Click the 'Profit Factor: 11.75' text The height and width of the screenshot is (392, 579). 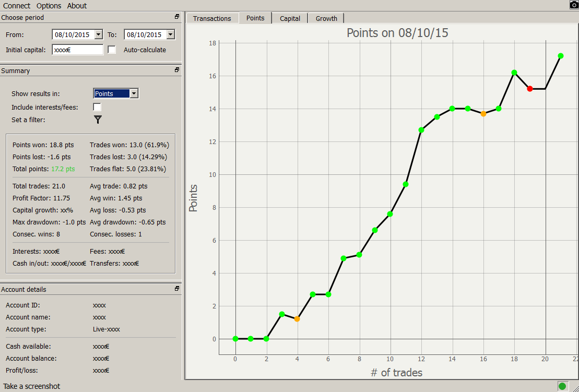click(41, 198)
